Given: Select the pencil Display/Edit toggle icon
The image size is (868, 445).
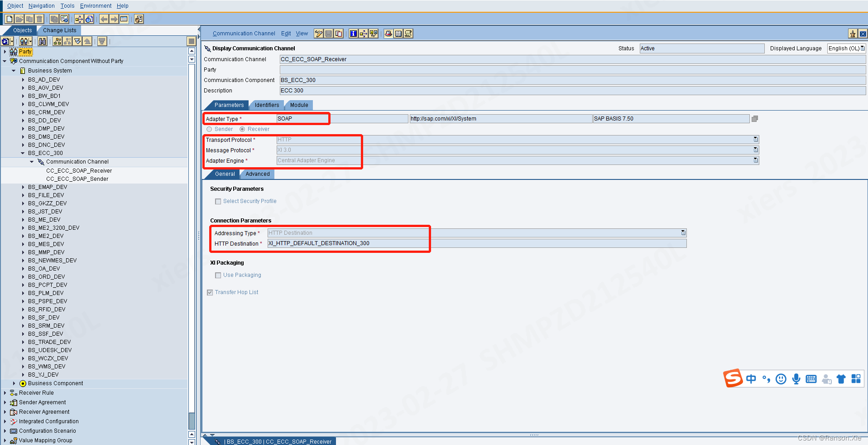Looking at the screenshot, I should click(319, 34).
